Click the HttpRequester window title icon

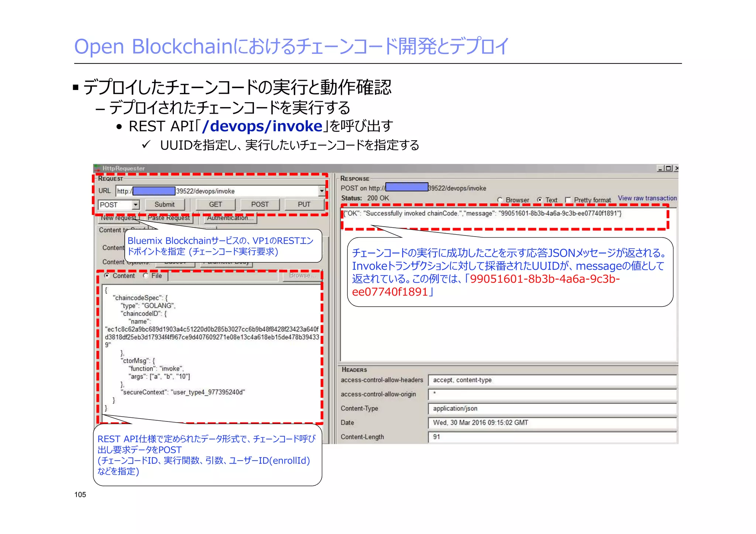coord(97,168)
